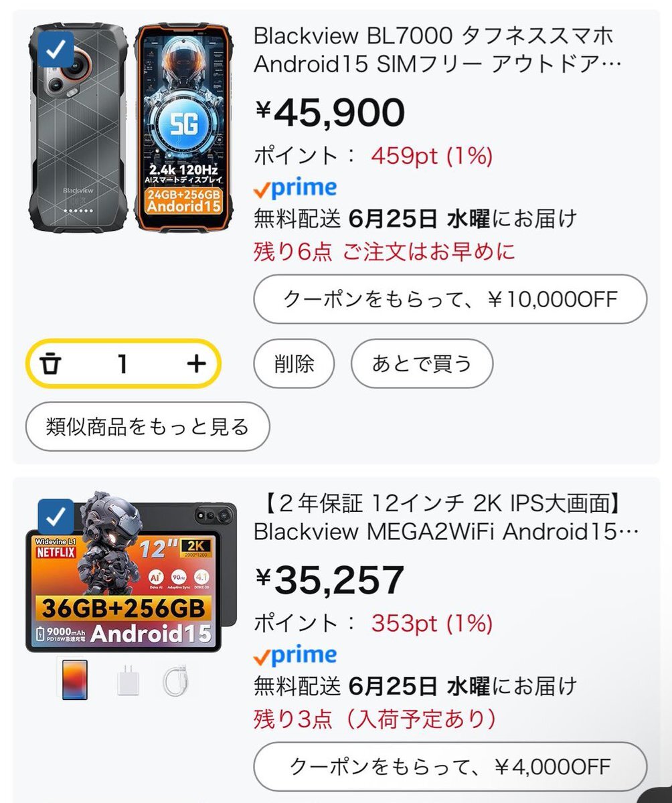Viewport: 672px width, 803px height.
Task: Open the Blackview MEGA2WiFi product title
Action: click(x=446, y=517)
